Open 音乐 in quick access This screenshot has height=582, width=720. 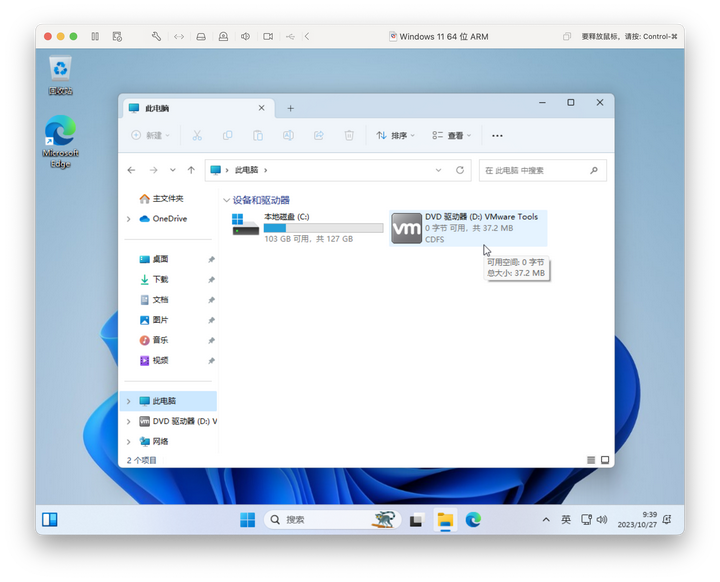coord(154,340)
